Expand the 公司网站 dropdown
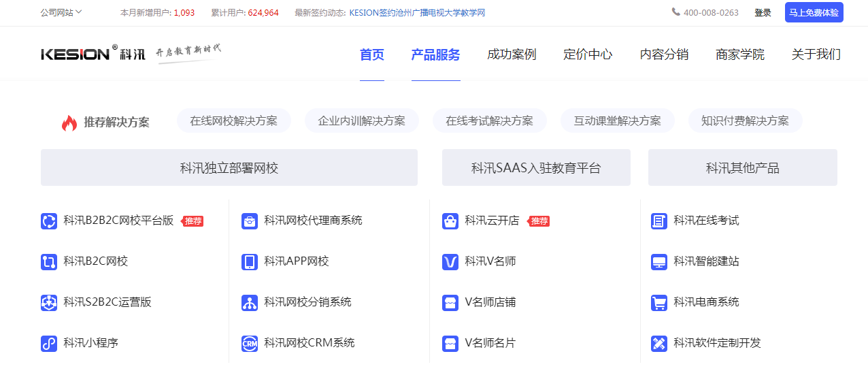This screenshot has width=868, height=388. pos(61,12)
